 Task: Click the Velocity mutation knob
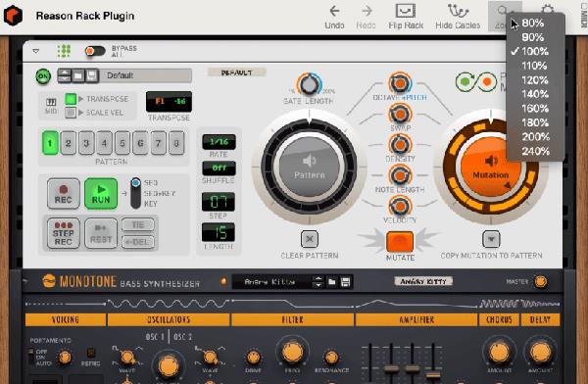click(x=400, y=206)
